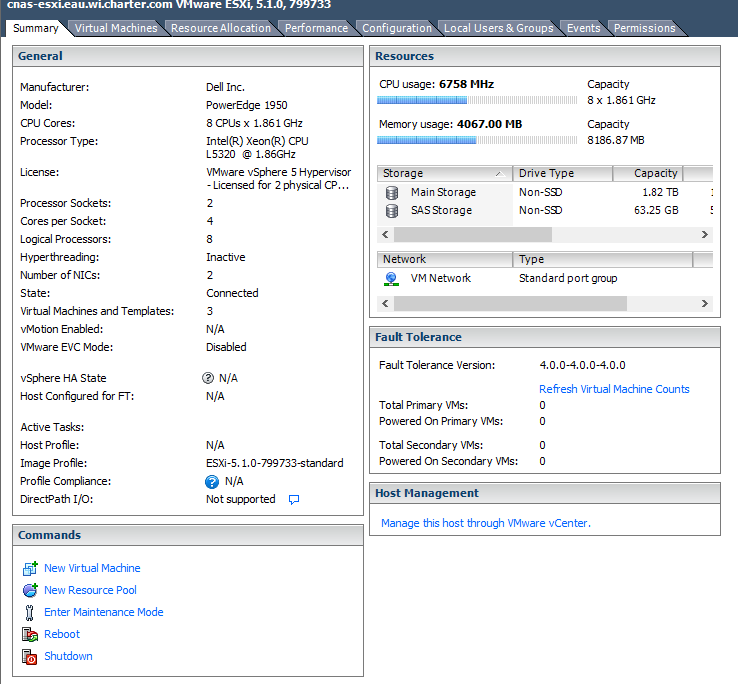Click the storage list left scroll arrow
The height and width of the screenshot is (684, 738).
click(x=385, y=234)
